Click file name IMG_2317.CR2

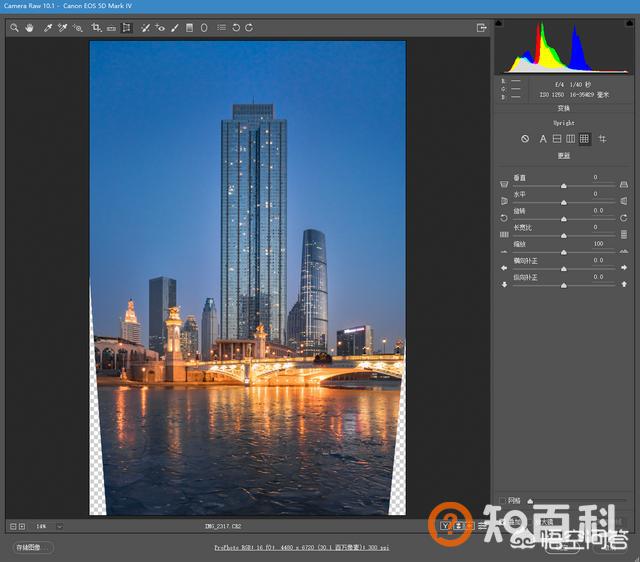tap(223, 526)
